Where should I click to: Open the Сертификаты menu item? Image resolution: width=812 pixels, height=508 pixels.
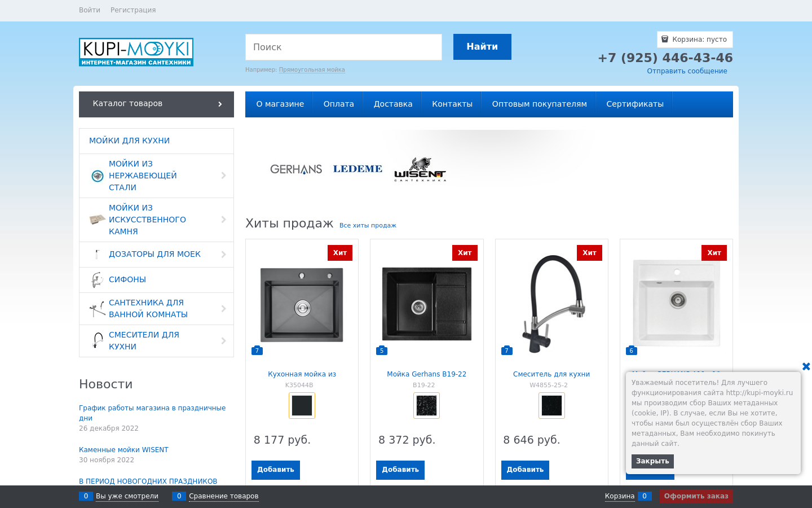click(x=635, y=104)
